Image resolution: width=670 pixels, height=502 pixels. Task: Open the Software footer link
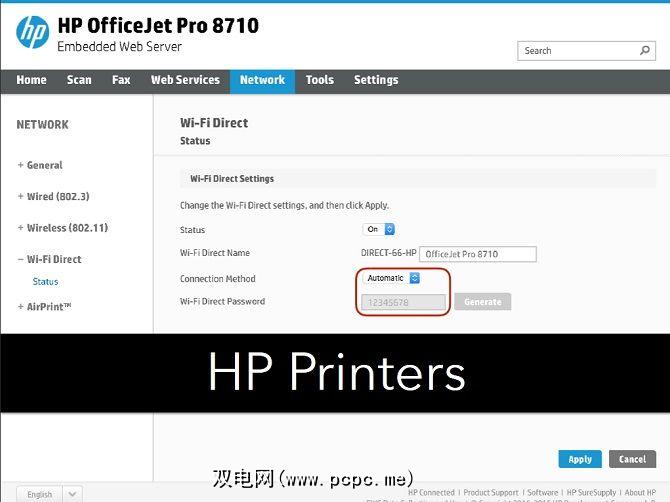(x=543, y=493)
